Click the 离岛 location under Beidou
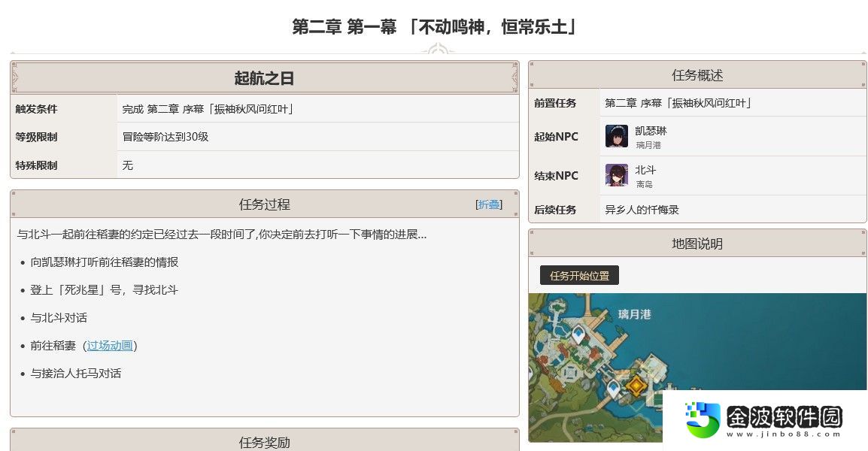Image resolution: width=868 pixels, height=451 pixels. pos(645,184)
